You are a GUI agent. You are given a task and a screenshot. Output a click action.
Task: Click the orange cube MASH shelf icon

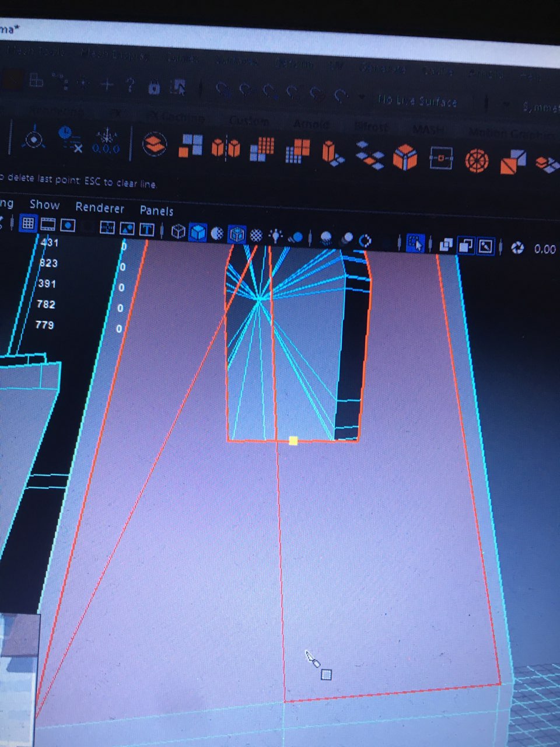point(405,157)
